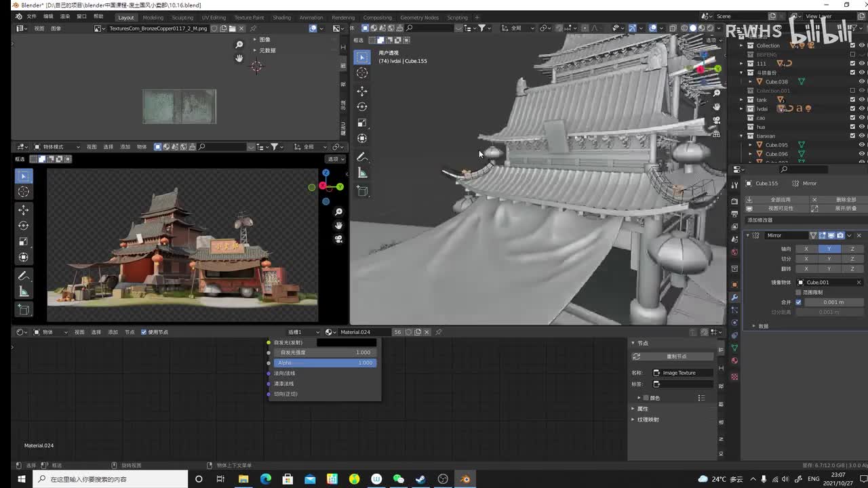Click the 全部应用 apply all button
Viewport: 868px width, 488px height.
780,200
